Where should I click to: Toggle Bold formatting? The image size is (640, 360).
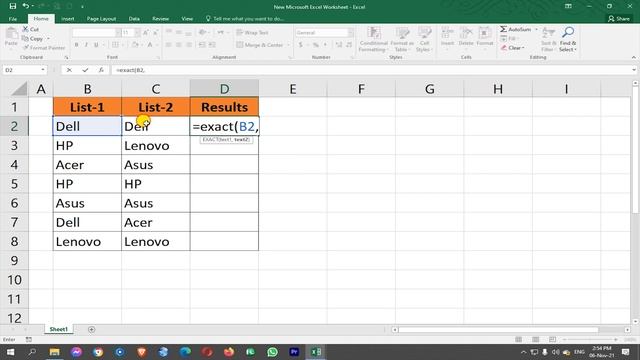[x=77, y=45]
